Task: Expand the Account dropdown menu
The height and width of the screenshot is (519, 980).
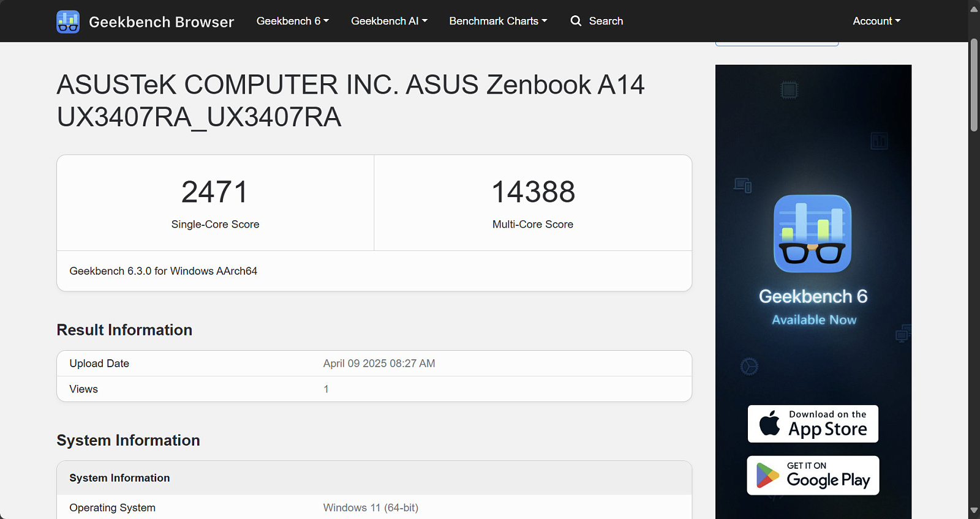Action: pos(876,21)
